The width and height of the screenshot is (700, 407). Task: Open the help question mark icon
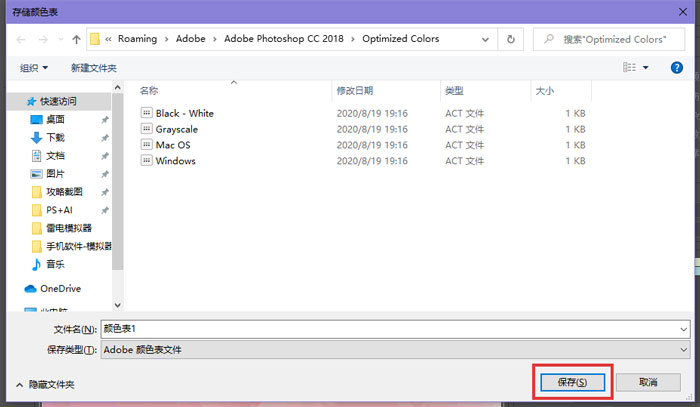pyautogui.click(x=677, y=67)
